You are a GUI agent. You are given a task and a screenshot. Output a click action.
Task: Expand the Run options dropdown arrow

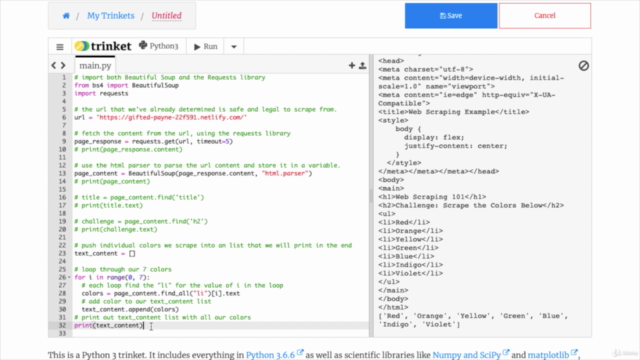(x=234, y=47)
